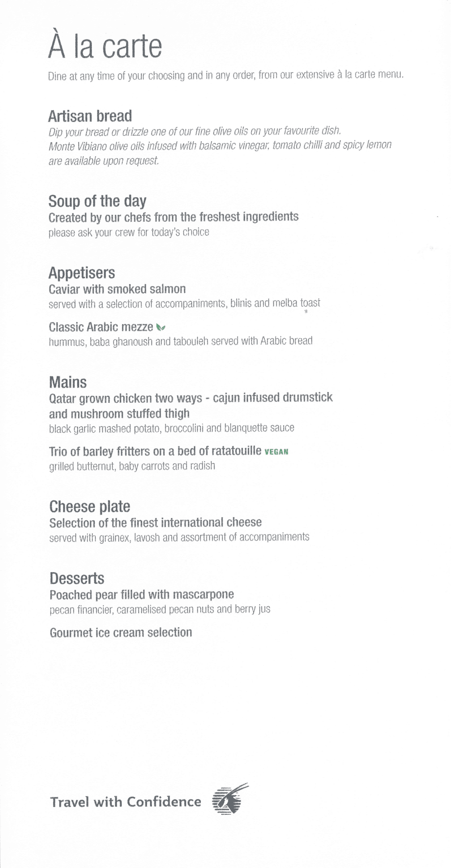Pick Trio of barley fritters dish
Image resolution: width=451 pixels, height=868 pixels.
155,451
